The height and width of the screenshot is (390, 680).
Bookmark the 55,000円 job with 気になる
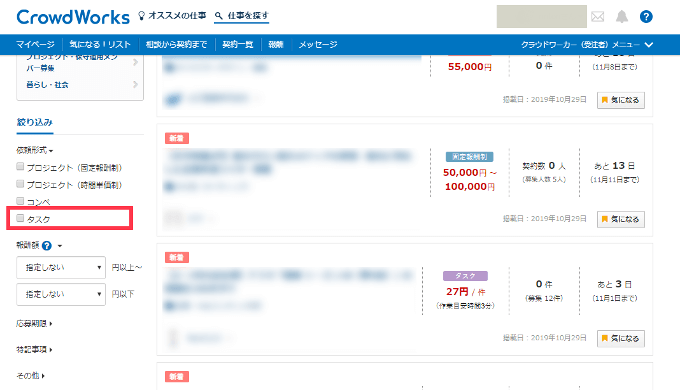621,100
